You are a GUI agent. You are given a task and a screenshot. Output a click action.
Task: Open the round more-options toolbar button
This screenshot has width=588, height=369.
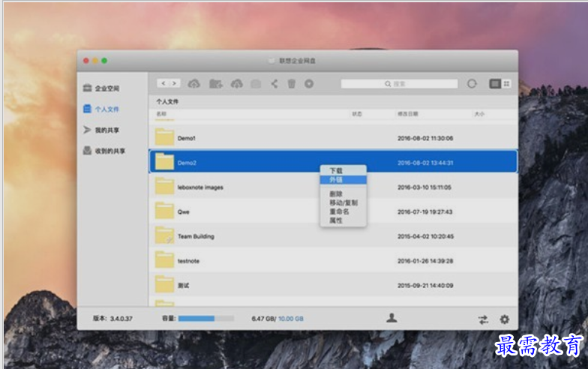[309, 84]
